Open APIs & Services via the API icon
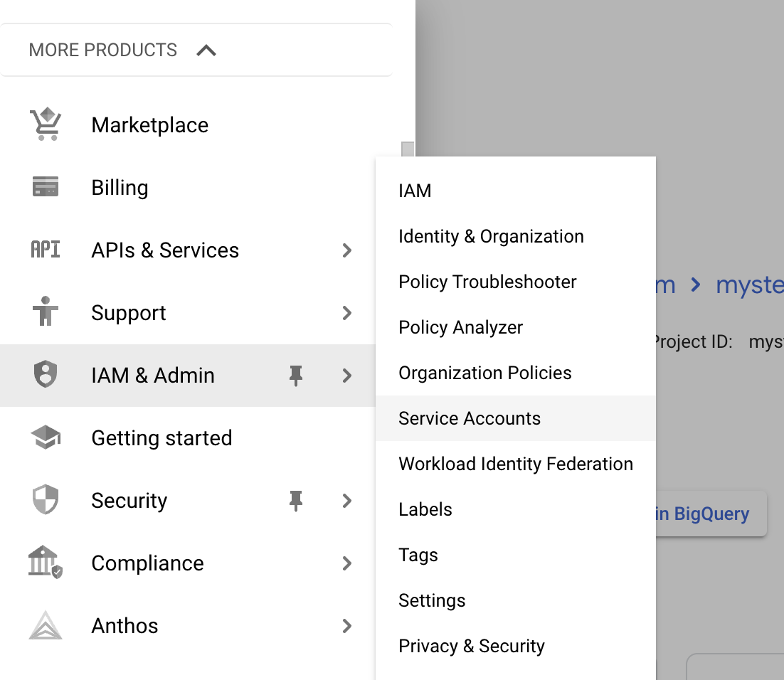The width and height of the screenshot is (784, 680). (46, 250)
